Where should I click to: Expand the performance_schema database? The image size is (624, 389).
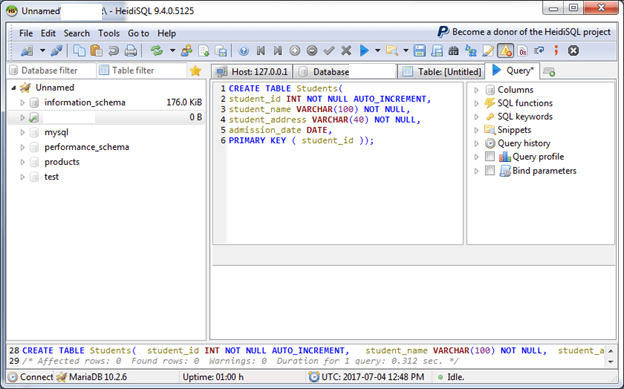point(22,147)
